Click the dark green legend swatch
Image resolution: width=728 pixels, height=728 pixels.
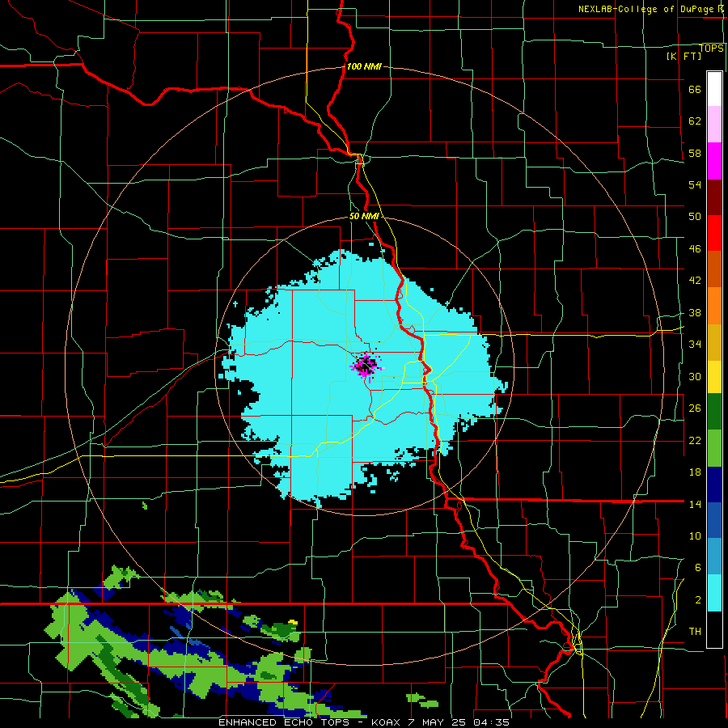coord(714,412)
